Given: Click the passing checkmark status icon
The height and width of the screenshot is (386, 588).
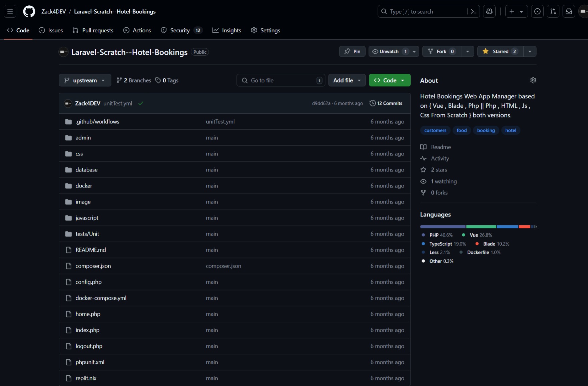Looking at the screenshot, I should 141,103.
